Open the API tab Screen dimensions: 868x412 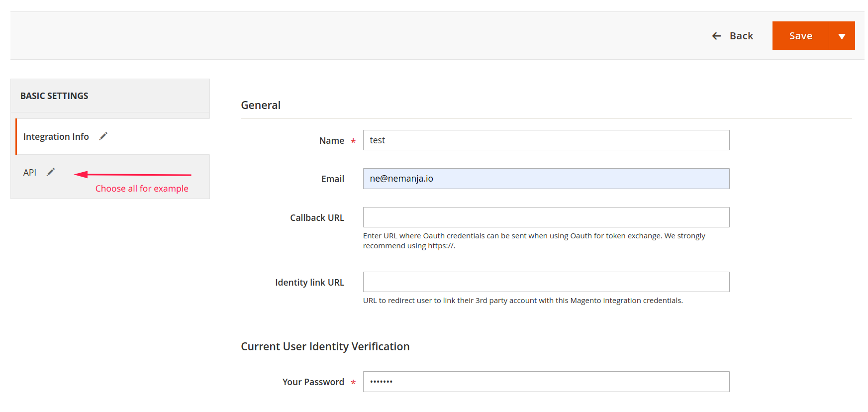[x=30, y=173]
